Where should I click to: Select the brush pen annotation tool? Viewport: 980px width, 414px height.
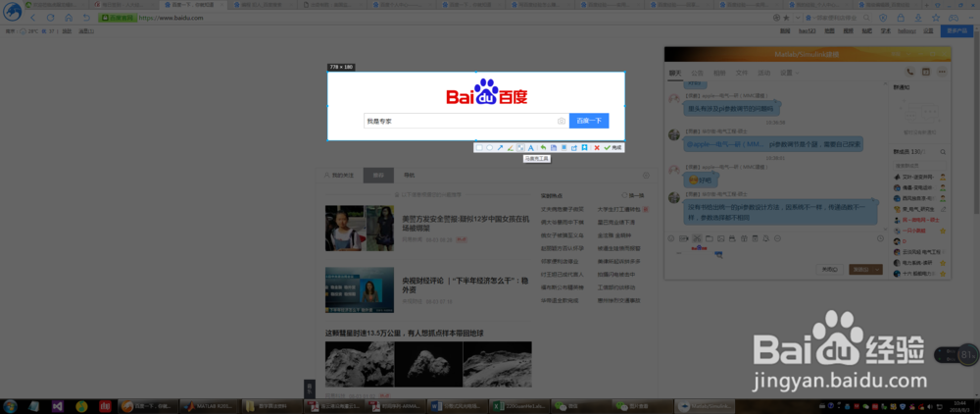tap(510, 147)
